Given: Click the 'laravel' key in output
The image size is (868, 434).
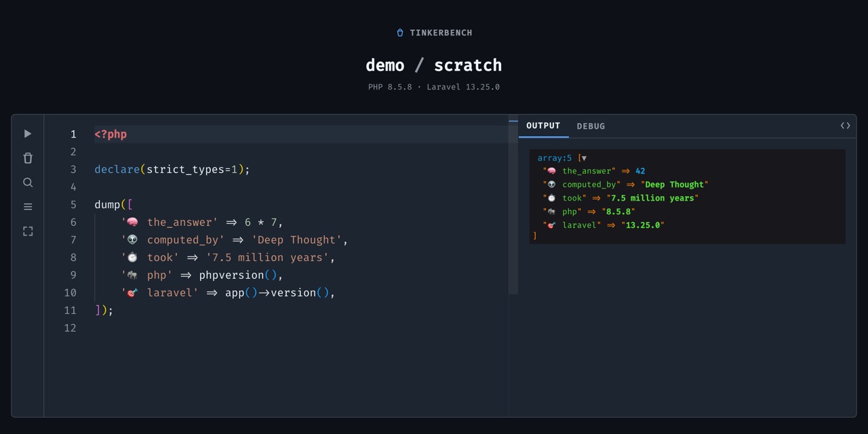Looking at the screenshot, I should 580,225.
